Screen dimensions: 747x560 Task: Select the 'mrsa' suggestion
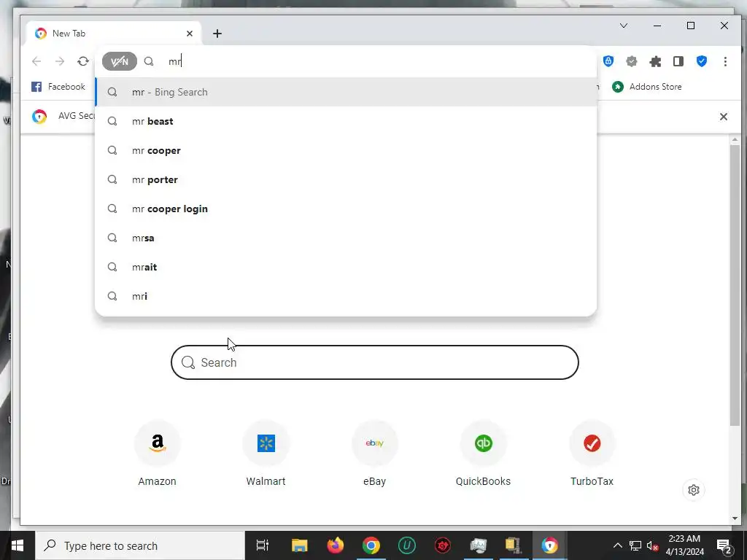[346, 238]
